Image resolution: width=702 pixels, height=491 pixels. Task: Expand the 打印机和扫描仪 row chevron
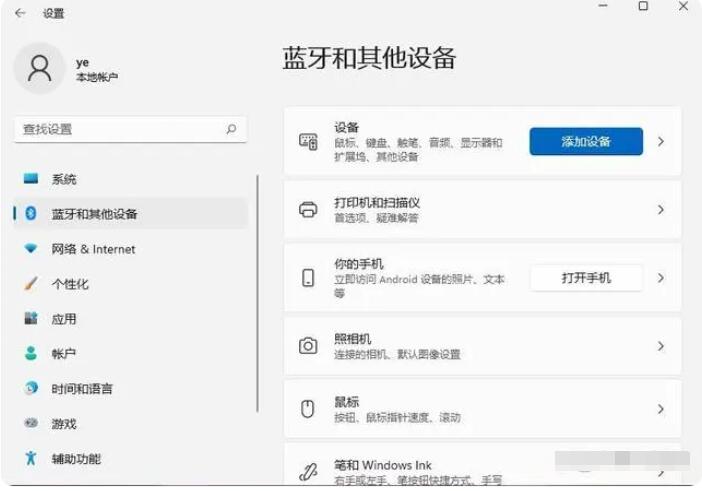(661, 210)
